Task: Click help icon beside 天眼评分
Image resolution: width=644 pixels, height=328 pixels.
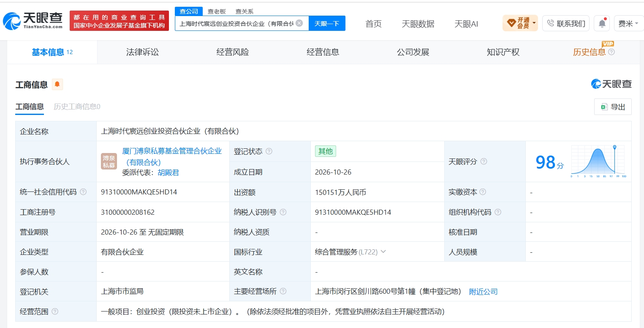Action: (484, 161)
